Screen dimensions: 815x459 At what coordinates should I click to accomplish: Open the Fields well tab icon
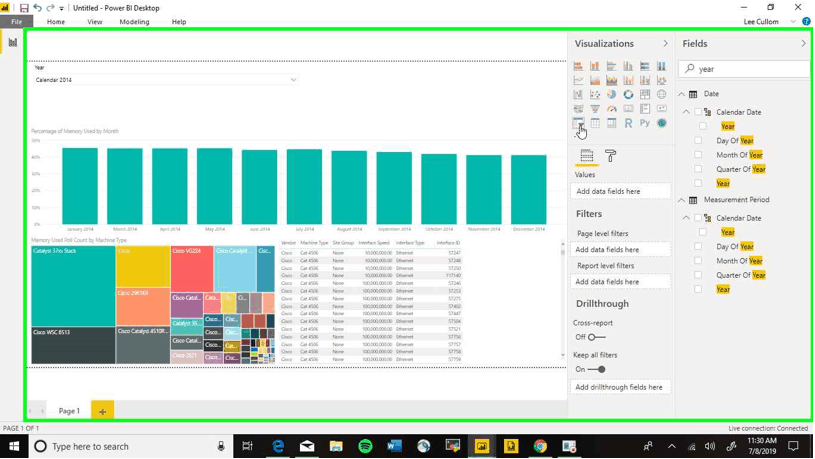tap(586, 155)
